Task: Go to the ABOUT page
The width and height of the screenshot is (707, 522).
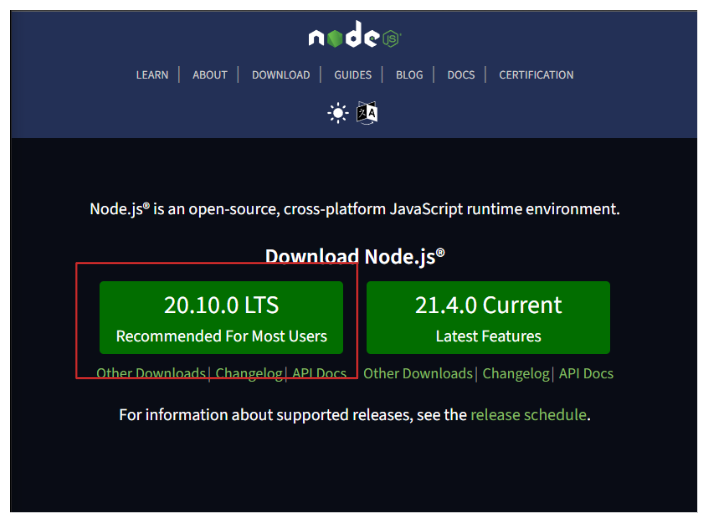Action: pos(210,75)
